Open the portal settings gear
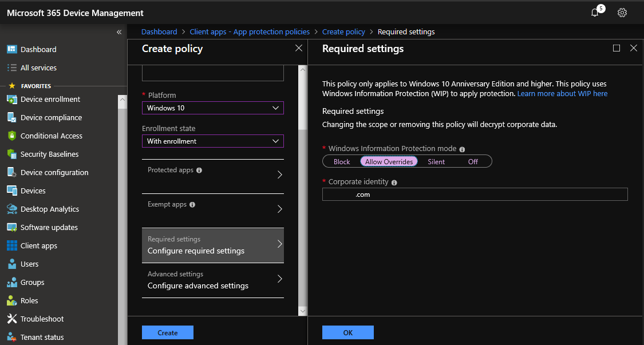Image resolution: width=644 pixels, height=345 pixels. (622, 13)
